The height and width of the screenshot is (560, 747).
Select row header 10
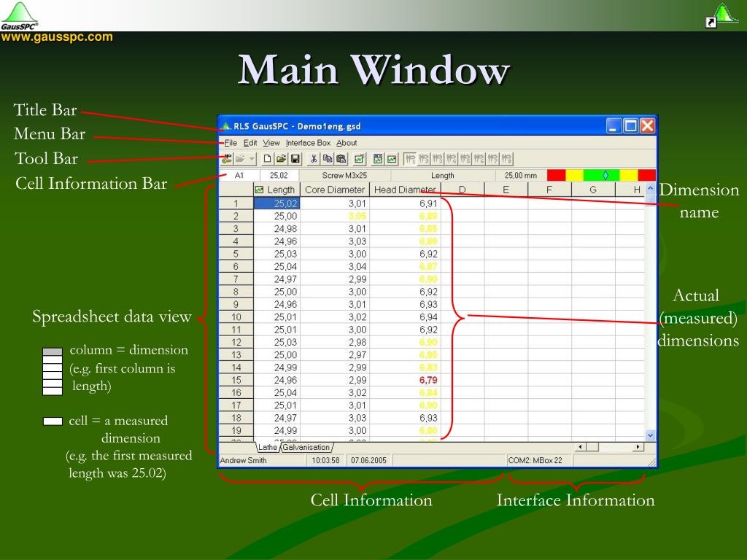[236, 317]
